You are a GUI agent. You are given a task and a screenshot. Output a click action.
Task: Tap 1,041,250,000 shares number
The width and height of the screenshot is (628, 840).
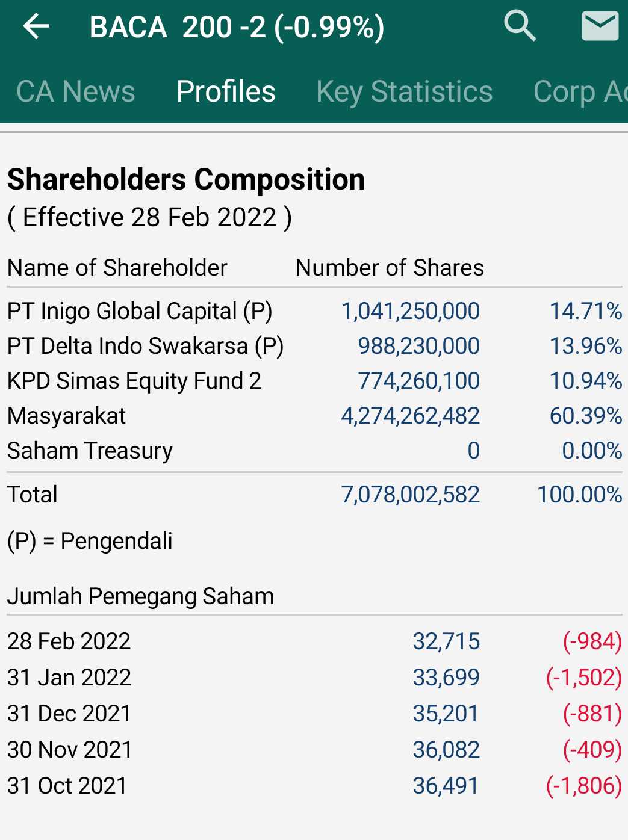tap(410, 311)
